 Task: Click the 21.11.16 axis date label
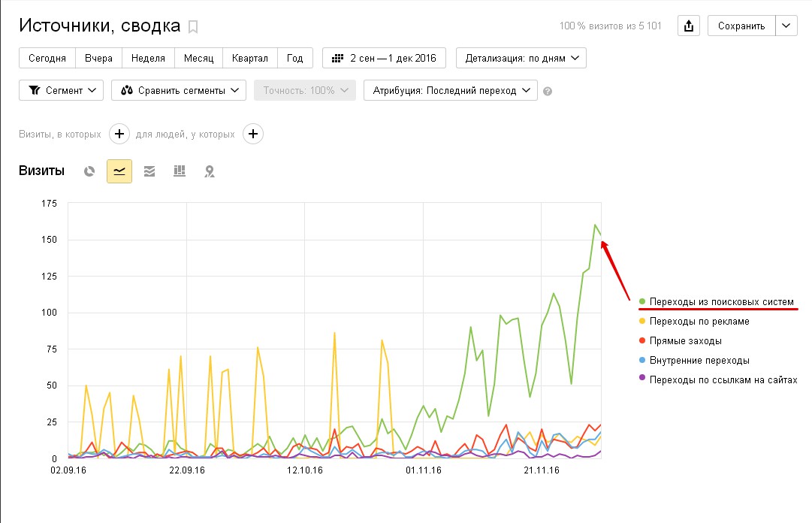click(x=542, y=470)
